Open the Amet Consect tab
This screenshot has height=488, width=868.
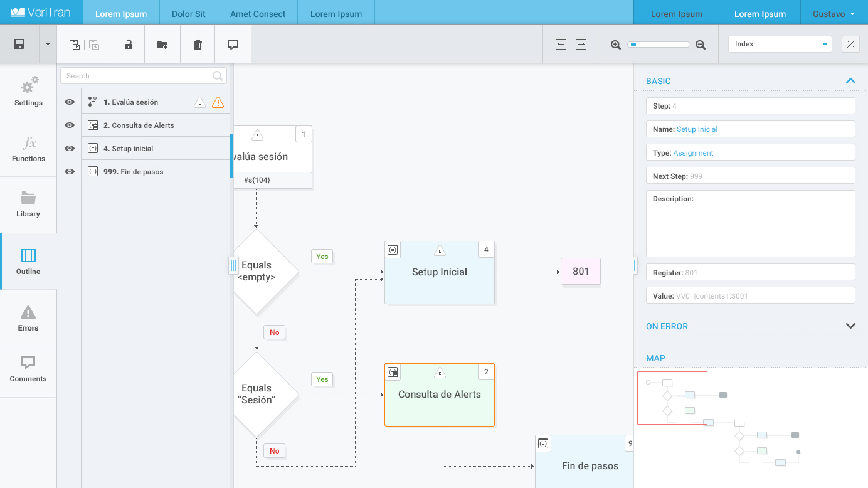(x=258, y=13)
